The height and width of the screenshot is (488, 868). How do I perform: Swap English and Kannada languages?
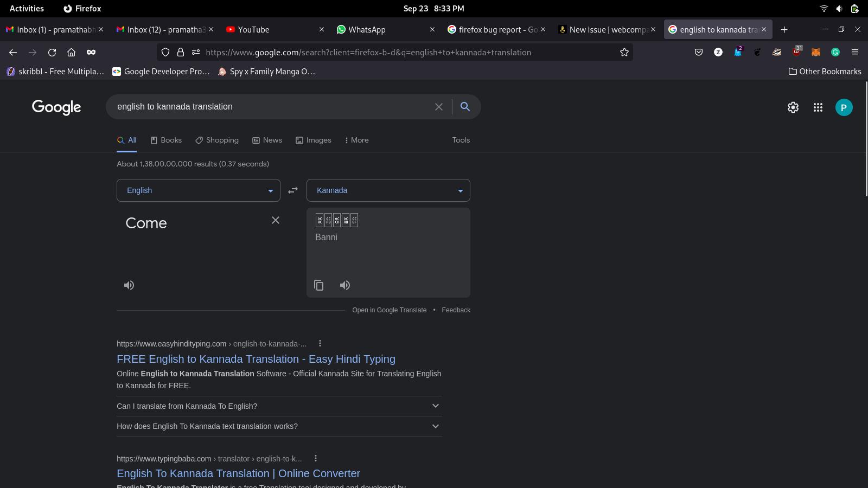(x=293, y=190)
